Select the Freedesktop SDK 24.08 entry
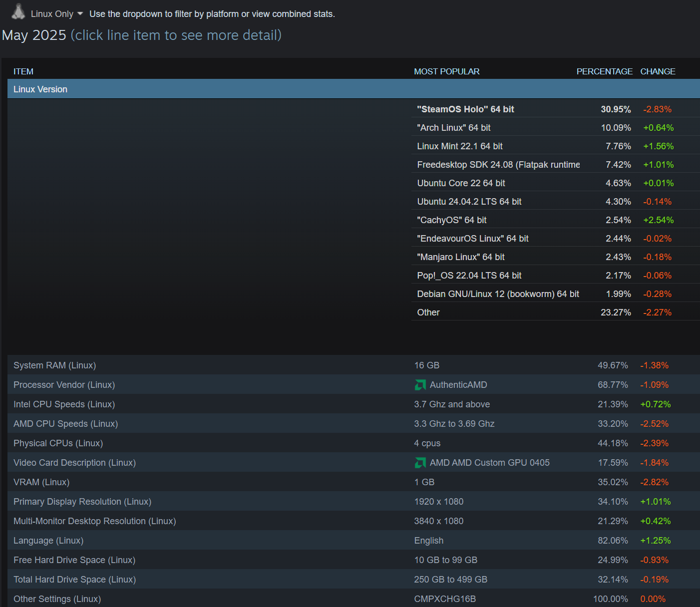This screenshot has height=607, width=700. (x=556, y=164)
